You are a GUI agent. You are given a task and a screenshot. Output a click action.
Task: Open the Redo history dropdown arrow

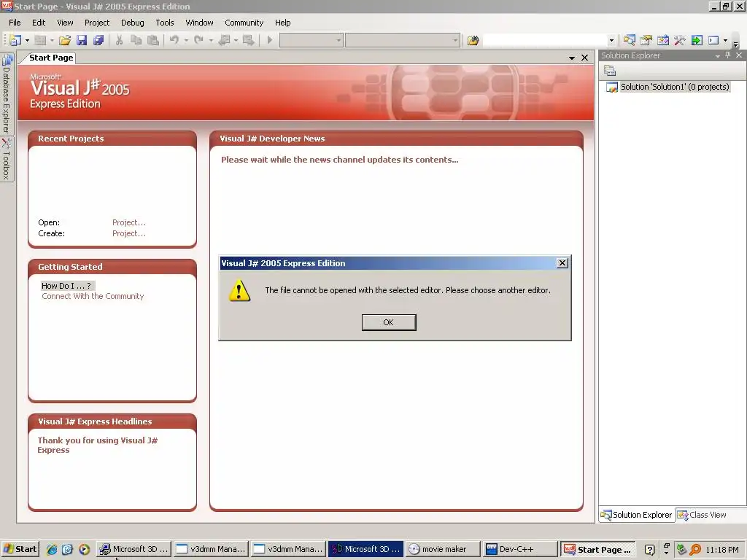pos(211,41)
